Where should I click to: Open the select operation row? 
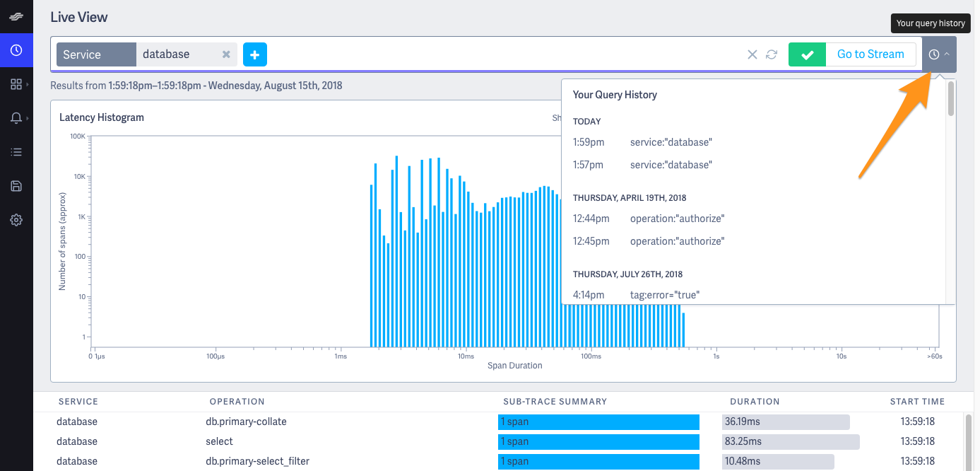(499, 442)
